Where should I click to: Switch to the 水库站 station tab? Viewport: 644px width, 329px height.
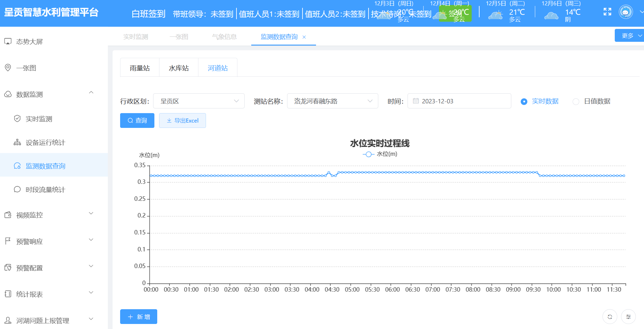(179, 68)
